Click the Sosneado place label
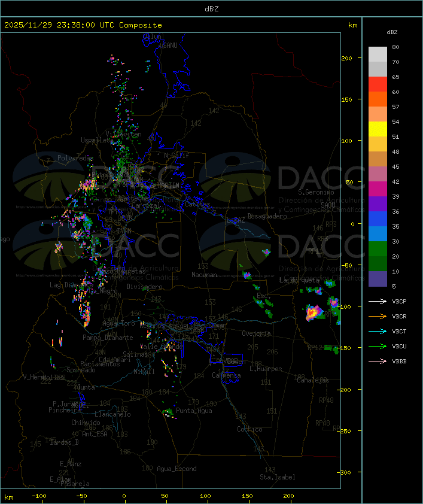423x504 pixels. [81, 370]
